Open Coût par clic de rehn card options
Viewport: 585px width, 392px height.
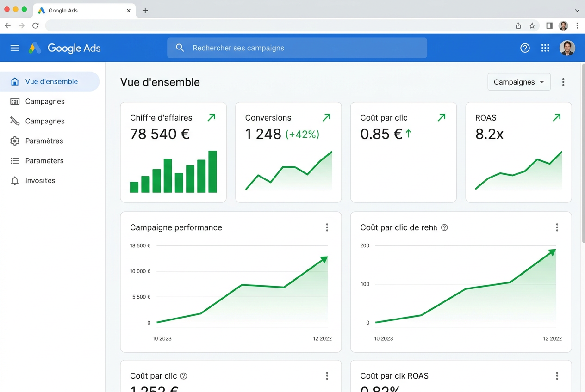[x=557, y=227]
